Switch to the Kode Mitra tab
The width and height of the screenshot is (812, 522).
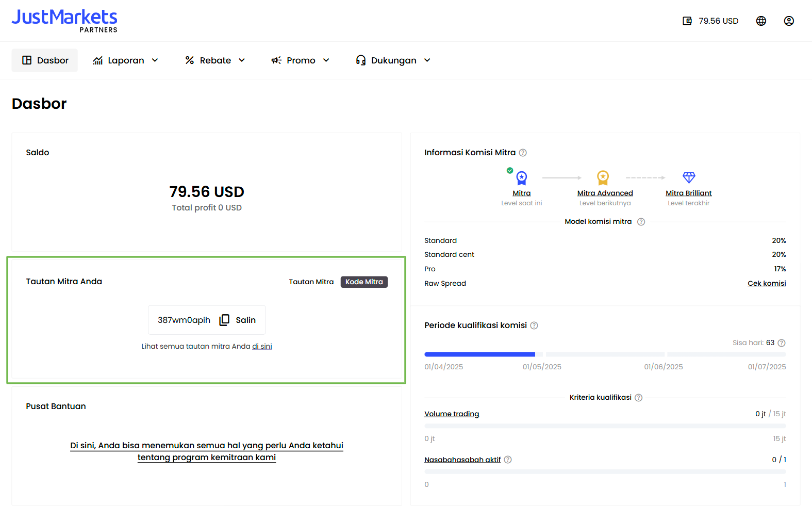(364, 282)
